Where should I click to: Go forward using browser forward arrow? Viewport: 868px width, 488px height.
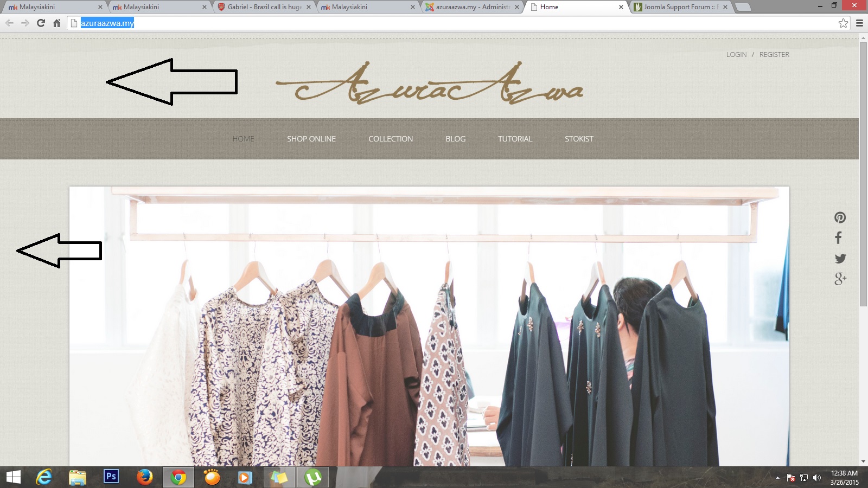tap(25, 23)
